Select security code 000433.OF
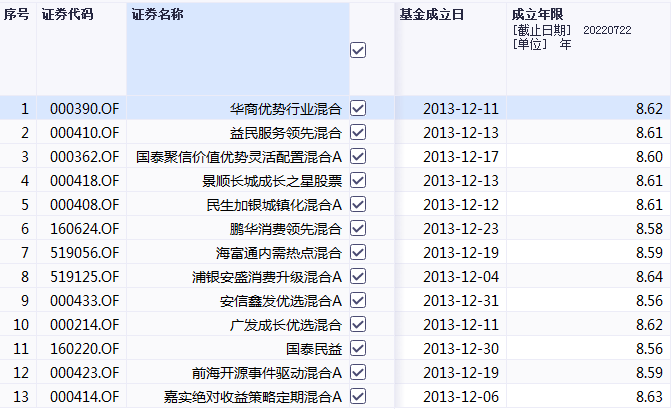671x412 pixels. [x=84, y=300]
